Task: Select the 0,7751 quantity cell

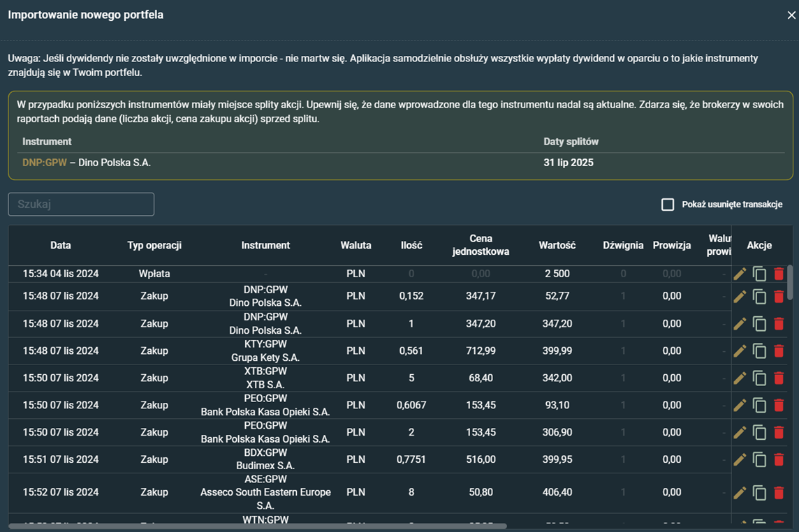Action: (x=411, y=459)
